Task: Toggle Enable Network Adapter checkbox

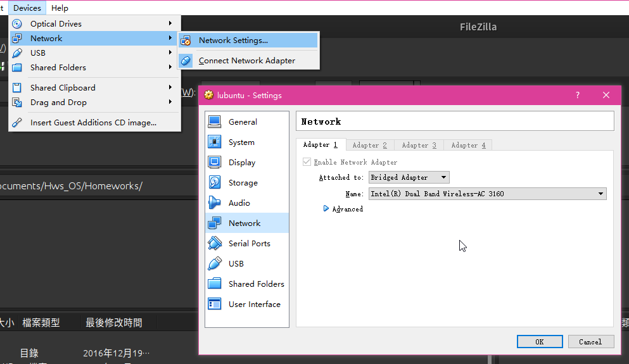Action: [307, 162]
